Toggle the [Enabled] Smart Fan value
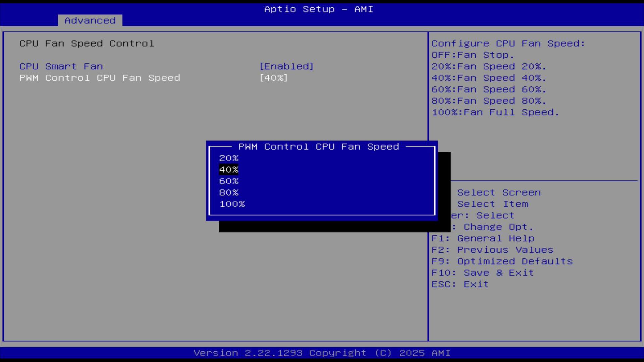This screenshot has height=362, width=644. (286, 66)
